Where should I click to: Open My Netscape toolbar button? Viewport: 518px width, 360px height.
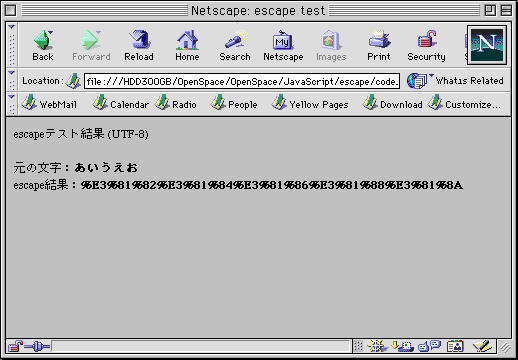[283, 46]
